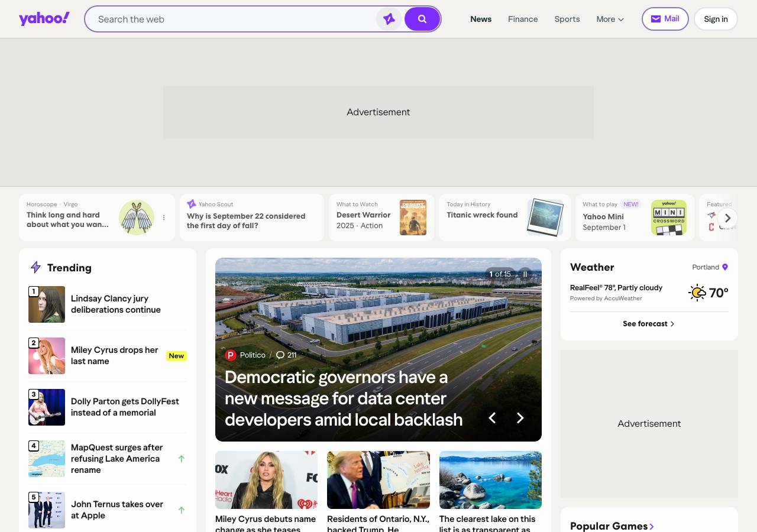757x532 pixels.
Task: Open the Think long and hard horoscope text
Action: [x=67, y=220]
